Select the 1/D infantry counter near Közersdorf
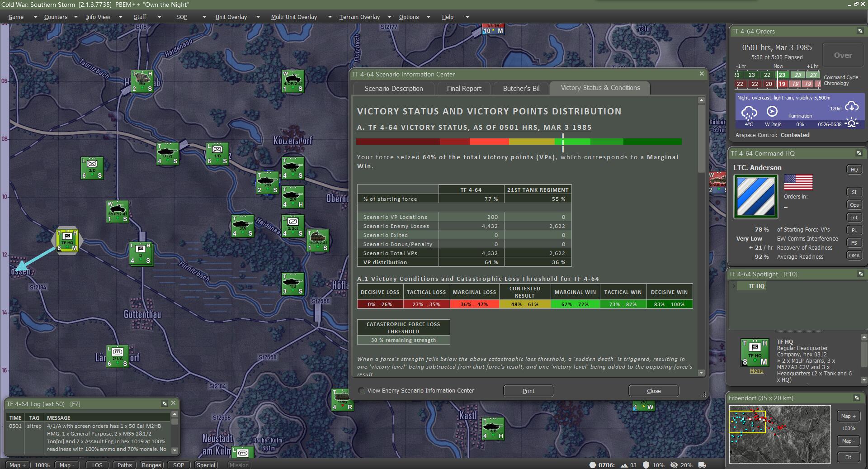This screenshot has height=469, width=868. [217, 154]
